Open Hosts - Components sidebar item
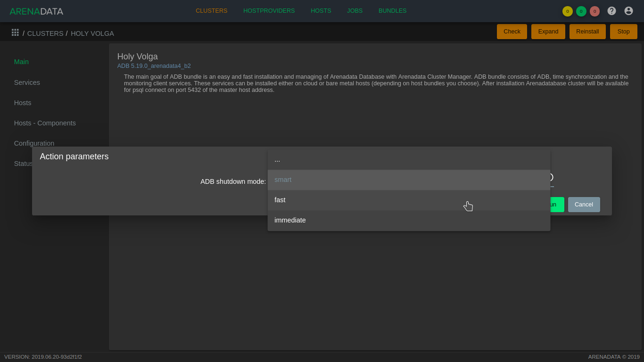The width and height of the screenshot is (644, 362). 45,123
